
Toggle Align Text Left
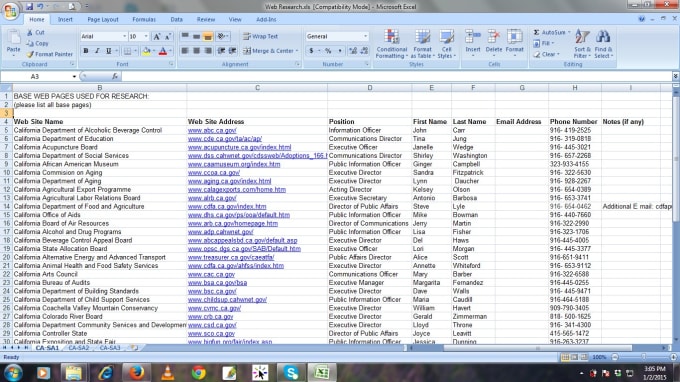coord(185,51)
